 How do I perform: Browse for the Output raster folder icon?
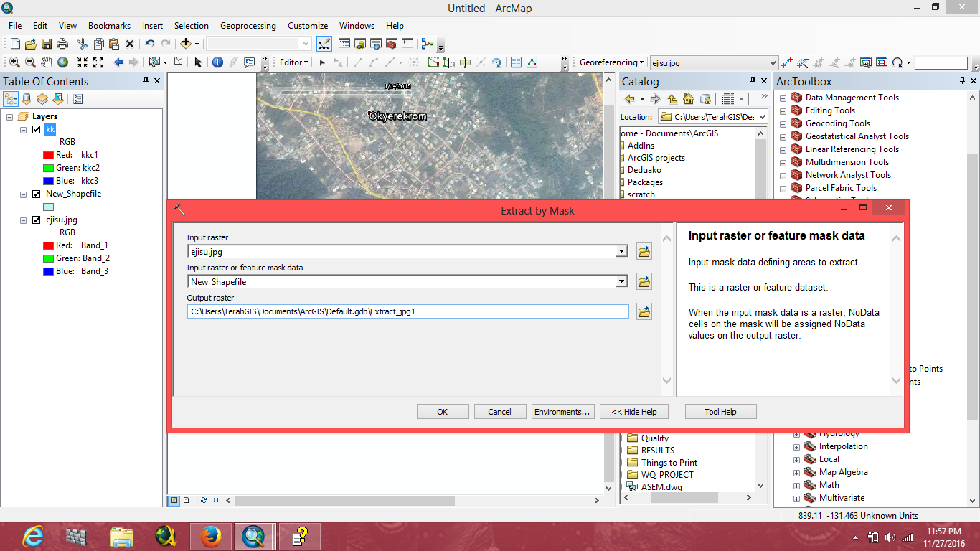pos(644,311)
